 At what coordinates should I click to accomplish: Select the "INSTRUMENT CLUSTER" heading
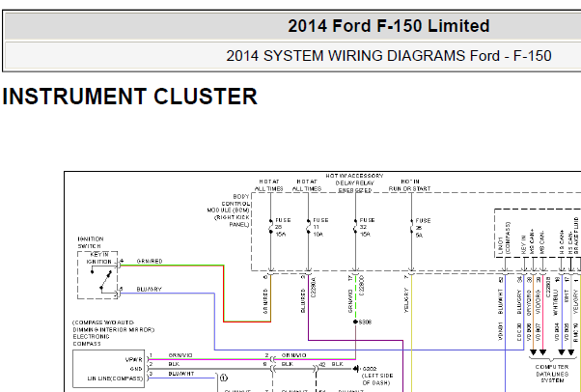[129, 97]
